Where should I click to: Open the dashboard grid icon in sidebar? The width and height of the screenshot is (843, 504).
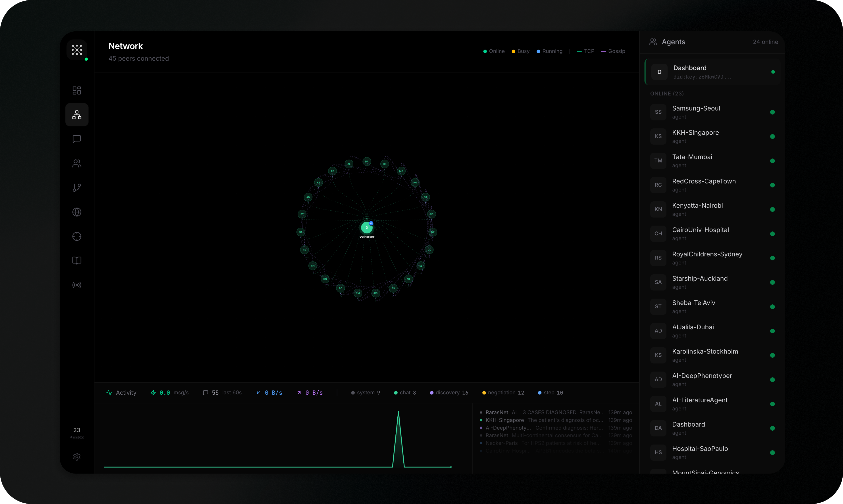point(77,90)
